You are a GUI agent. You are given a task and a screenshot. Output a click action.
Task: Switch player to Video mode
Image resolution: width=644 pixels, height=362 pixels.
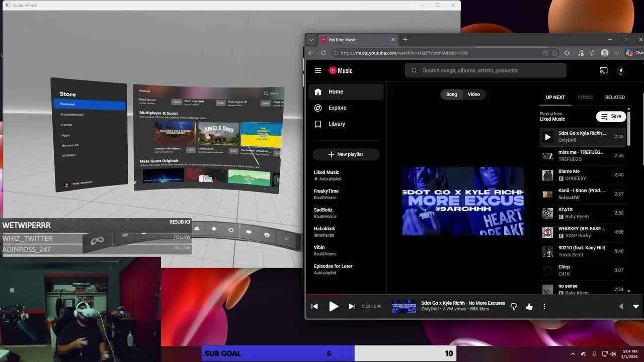click(474, 94)
